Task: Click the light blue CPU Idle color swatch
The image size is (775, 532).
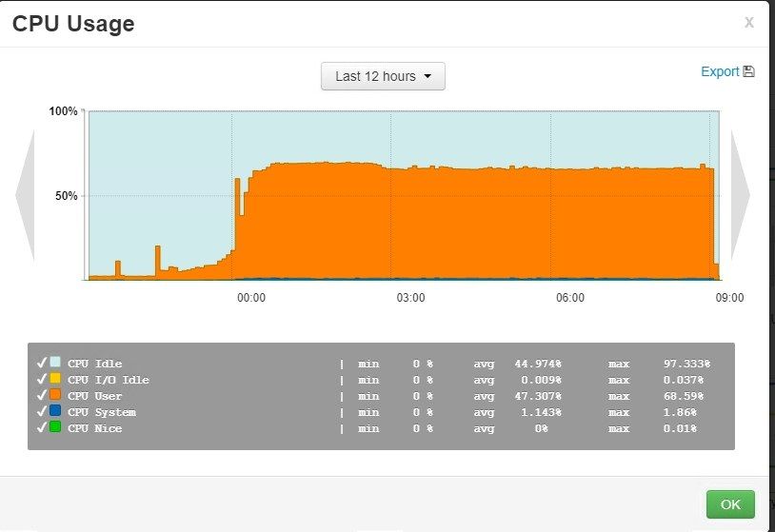Action: click(x=55, y=362)
